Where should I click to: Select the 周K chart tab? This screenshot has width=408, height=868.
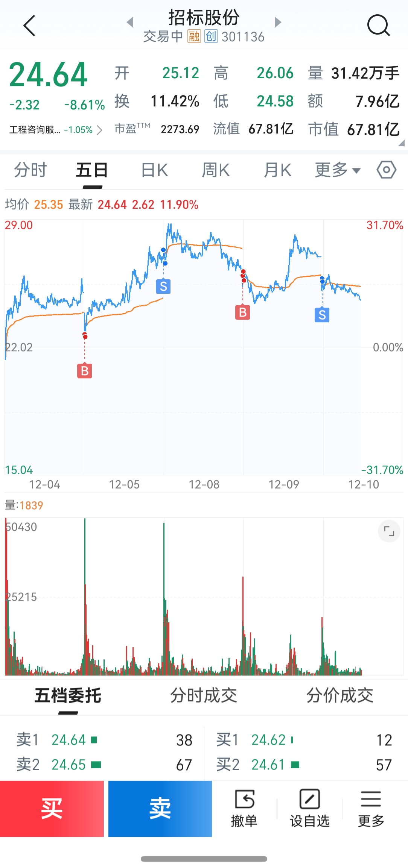pyautogui.click(x=216, y=170)
